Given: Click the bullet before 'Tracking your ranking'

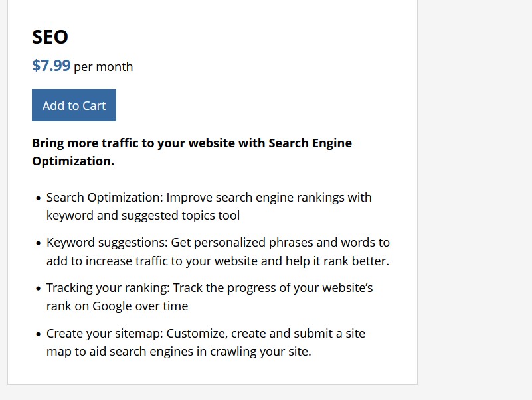Looking at the screenshot, I should click(38, 289).
